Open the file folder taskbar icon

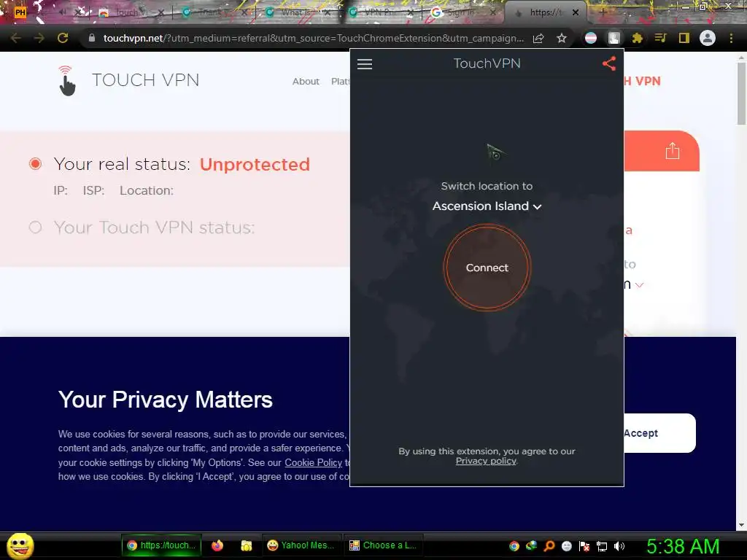click(247, 545)
